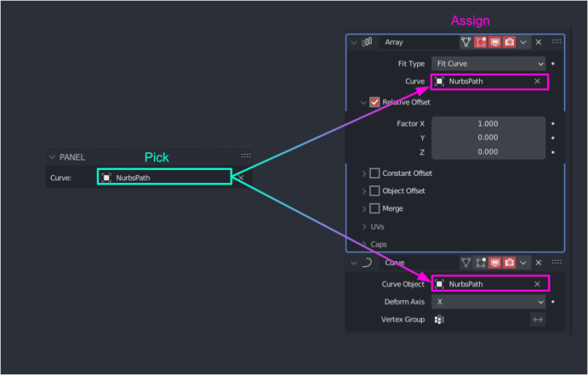The width and height of the screenshot is (588, 375).
Task: Enable the Merge checkbox
Action: click(375, 208)
